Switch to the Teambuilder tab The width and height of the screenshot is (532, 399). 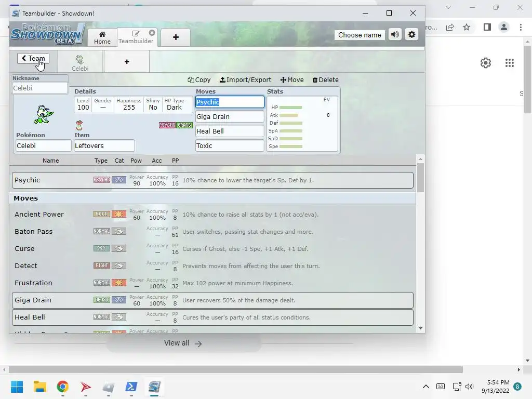coord(136,37)
